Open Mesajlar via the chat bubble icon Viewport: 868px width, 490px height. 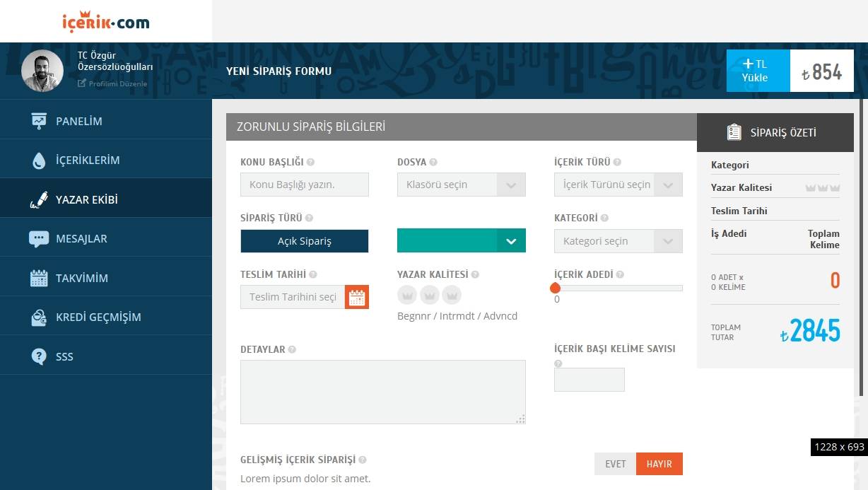point(39,238)
